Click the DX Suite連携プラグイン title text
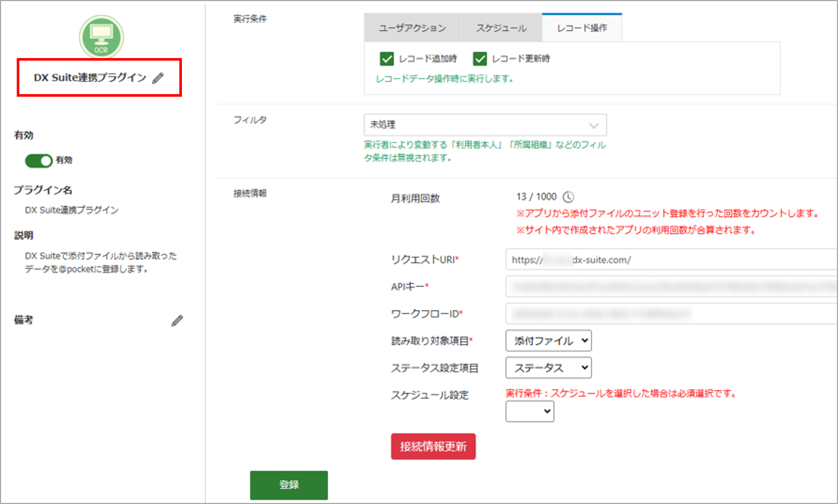Image resolution: width=838 pixels, height=504 pixels. 90,78
